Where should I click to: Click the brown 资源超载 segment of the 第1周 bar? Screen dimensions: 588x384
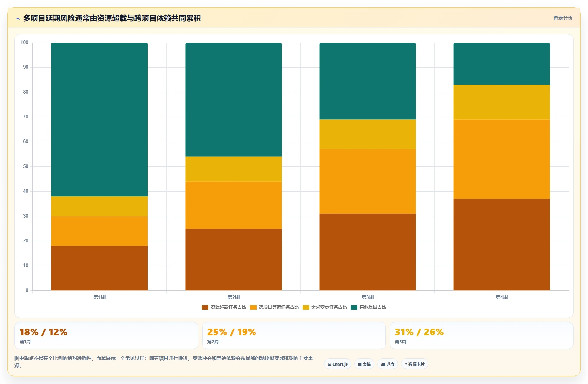(100, 268)
